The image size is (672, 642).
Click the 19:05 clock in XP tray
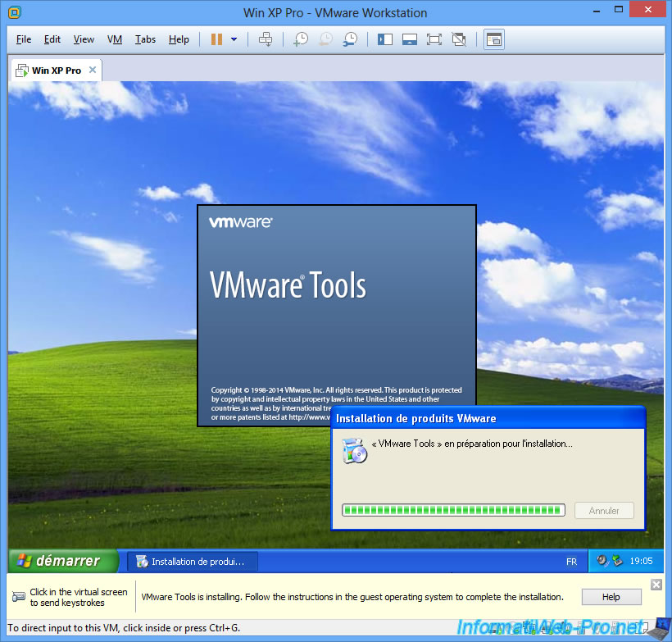pyautogui.click(x=641, y=561)
